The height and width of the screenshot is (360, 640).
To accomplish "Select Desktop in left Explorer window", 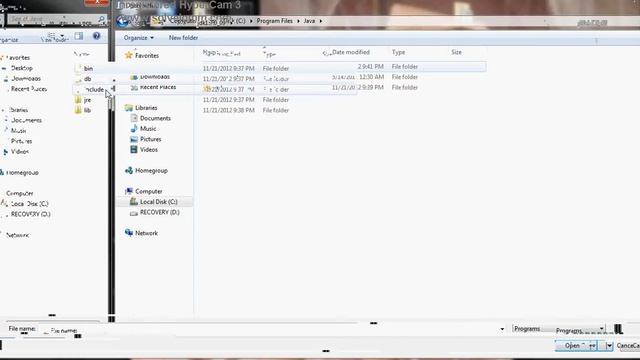I will point(22,68).
